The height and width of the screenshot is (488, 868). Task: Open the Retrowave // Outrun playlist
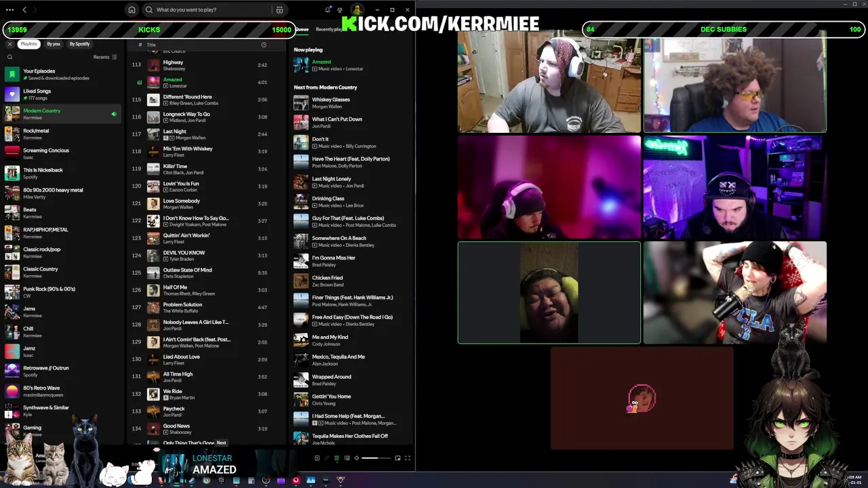pyautogui.click(x=61, y=371)
